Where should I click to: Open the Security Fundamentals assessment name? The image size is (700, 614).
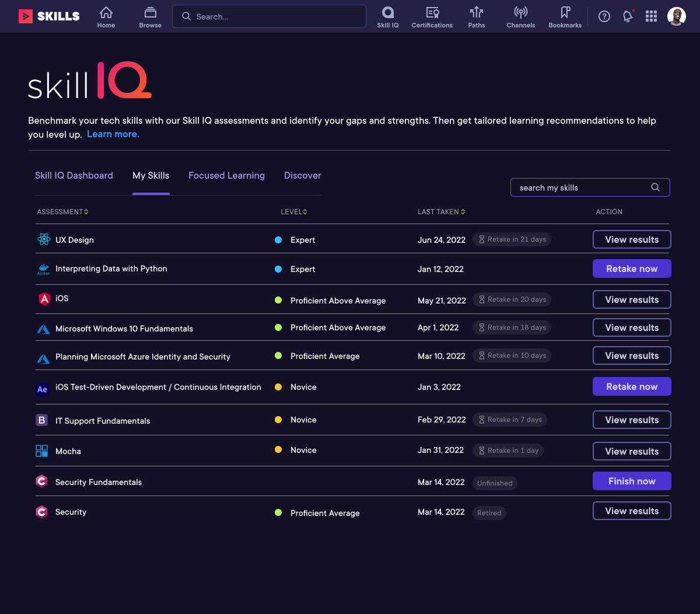click(99, 482)
